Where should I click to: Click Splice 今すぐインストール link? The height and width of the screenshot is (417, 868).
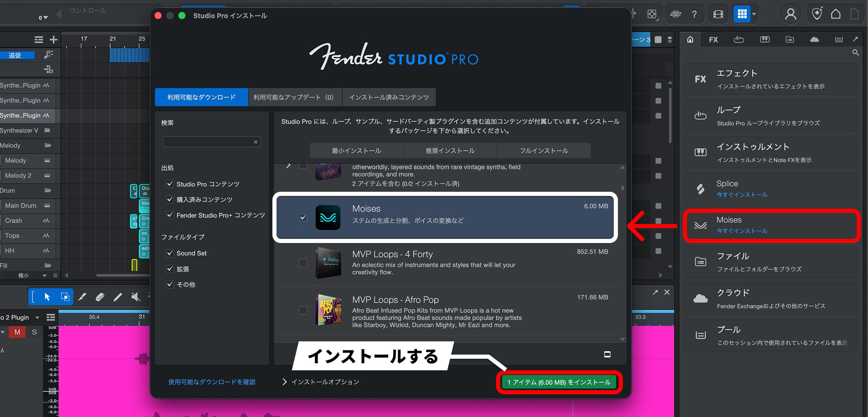pyautogui.click(x=742, y=195)
